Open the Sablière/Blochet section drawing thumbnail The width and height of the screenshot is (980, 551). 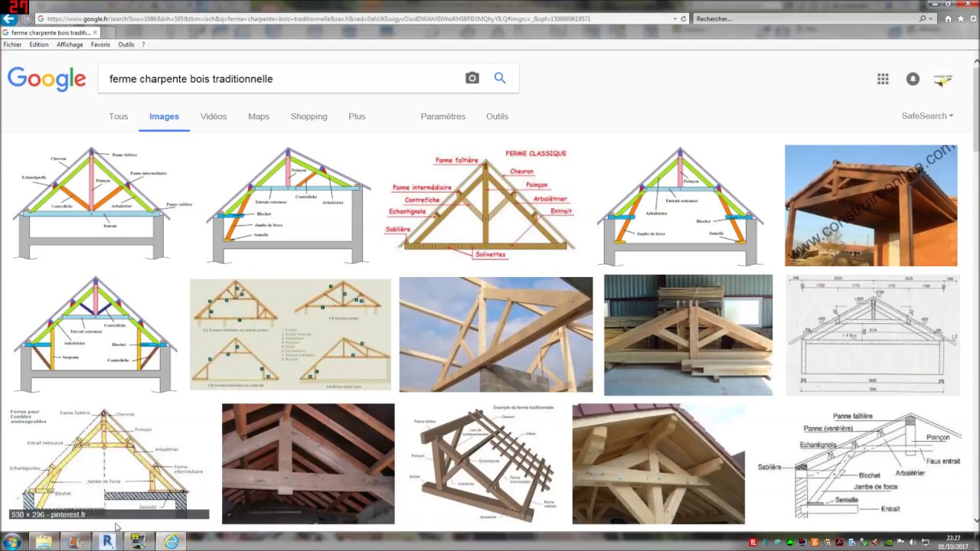859,464
